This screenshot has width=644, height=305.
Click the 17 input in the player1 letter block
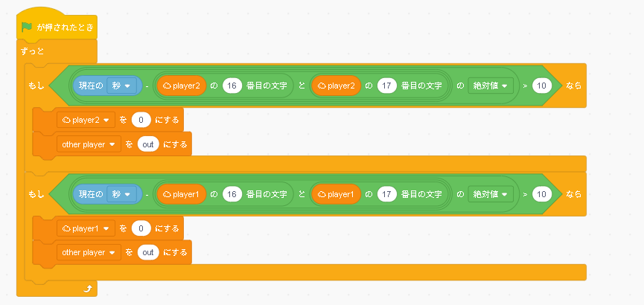tap(387, 194)
